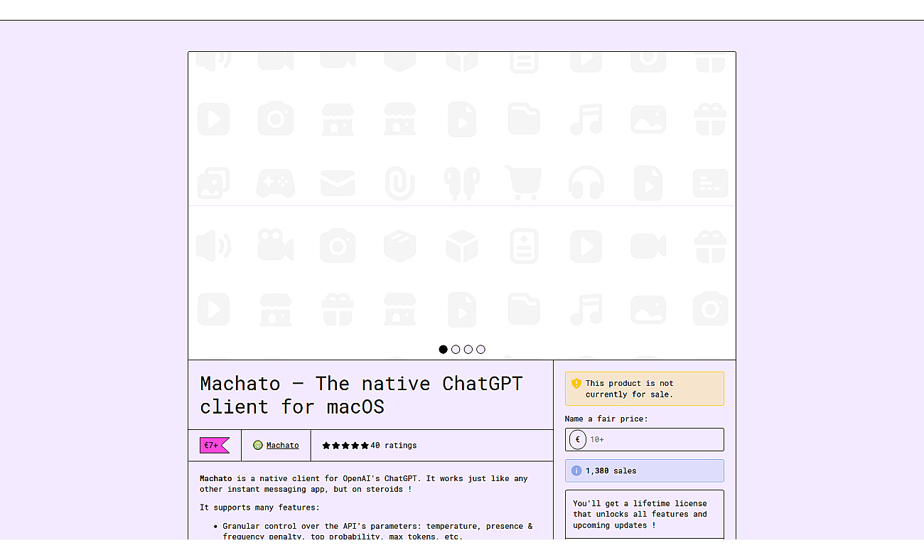Click 'This product is not currently for sale' notice

pyautogui.click(x=645, y=389)
